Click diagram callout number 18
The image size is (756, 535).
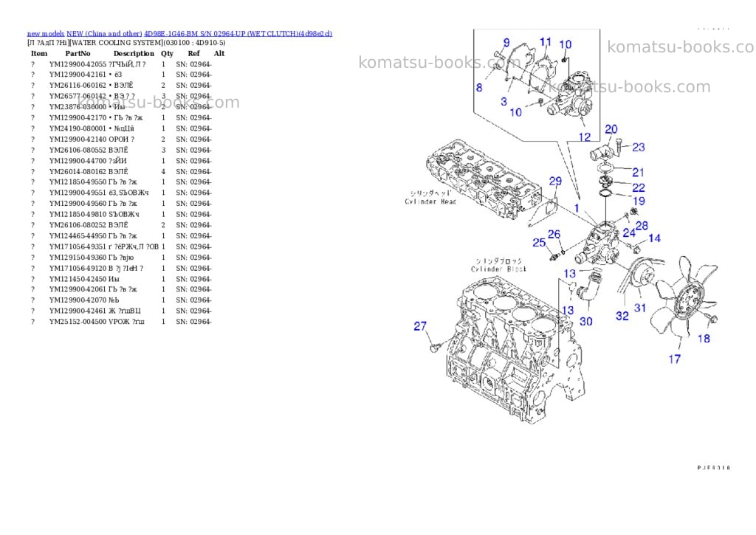click(704, 339)
